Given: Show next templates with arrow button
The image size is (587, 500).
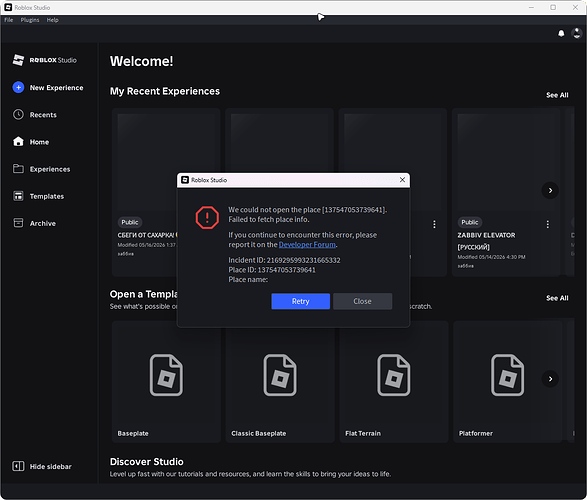Looking at the screenshot, I should pos(550,379).
